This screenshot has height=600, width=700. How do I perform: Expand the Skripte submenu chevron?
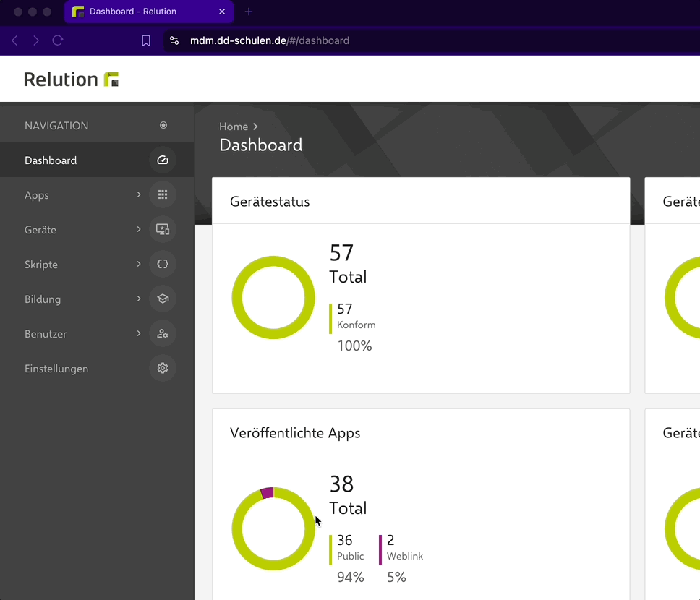[139, 265]
